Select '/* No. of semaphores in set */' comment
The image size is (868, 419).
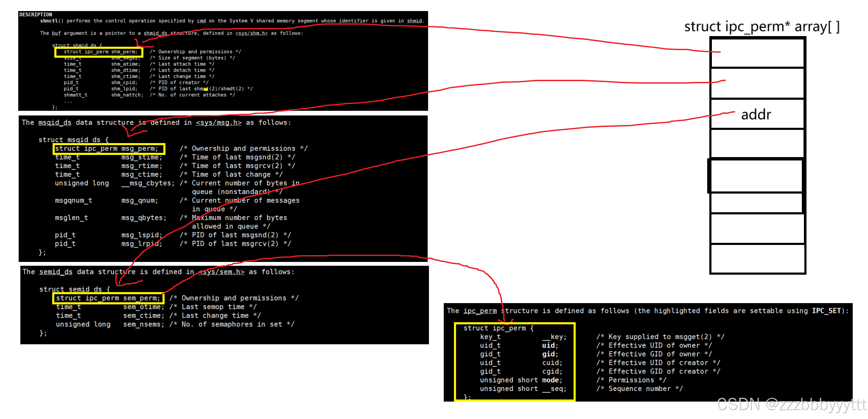click(x=232, y=324)
